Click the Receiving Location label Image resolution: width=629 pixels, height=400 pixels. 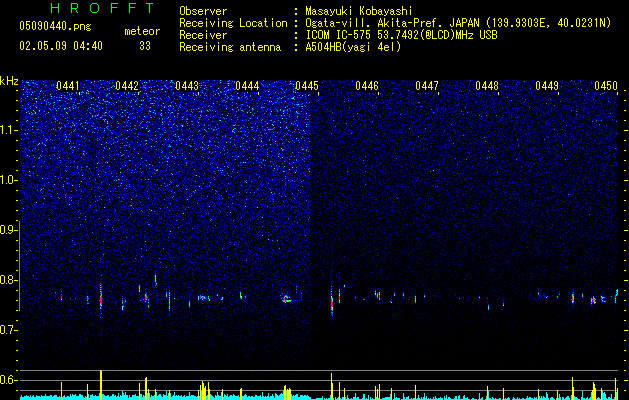point(233,23)
